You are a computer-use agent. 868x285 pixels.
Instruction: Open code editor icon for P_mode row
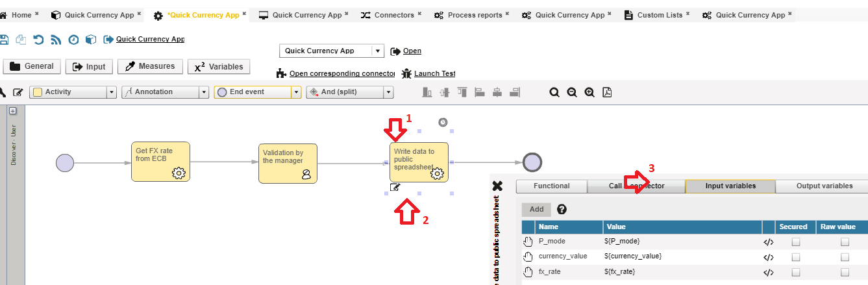tap(768, 242)
